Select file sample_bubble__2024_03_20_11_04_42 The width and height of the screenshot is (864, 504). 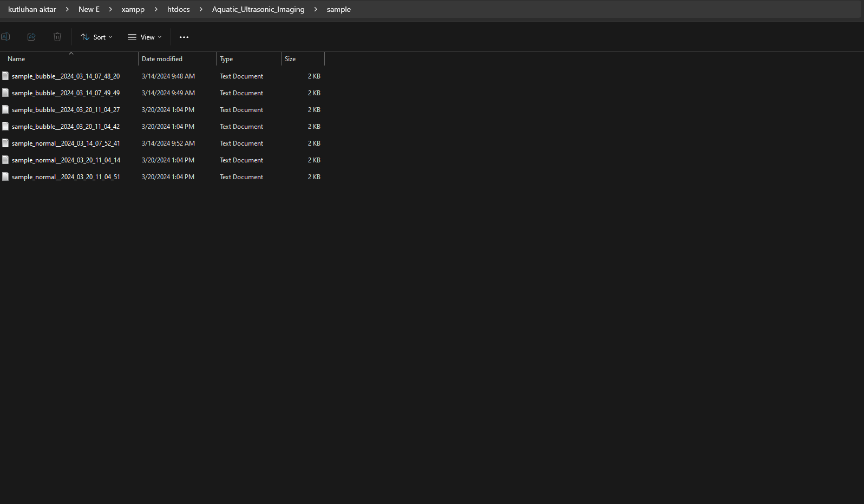point(66,127)
